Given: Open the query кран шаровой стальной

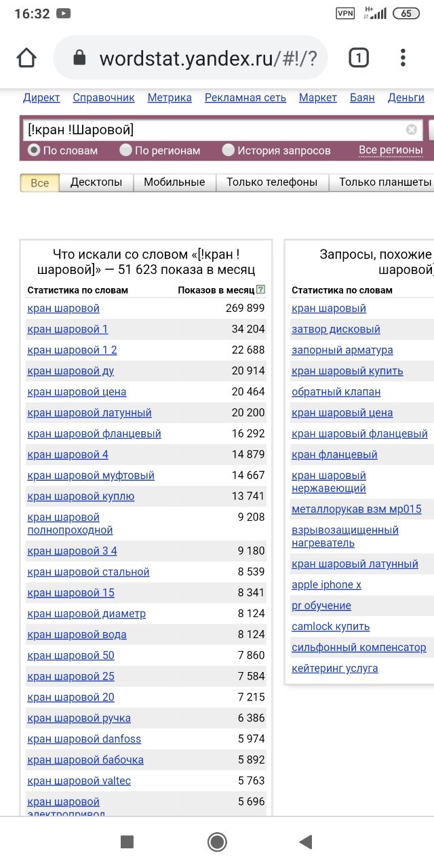Looking at the screenshot, I should (88, 572).
